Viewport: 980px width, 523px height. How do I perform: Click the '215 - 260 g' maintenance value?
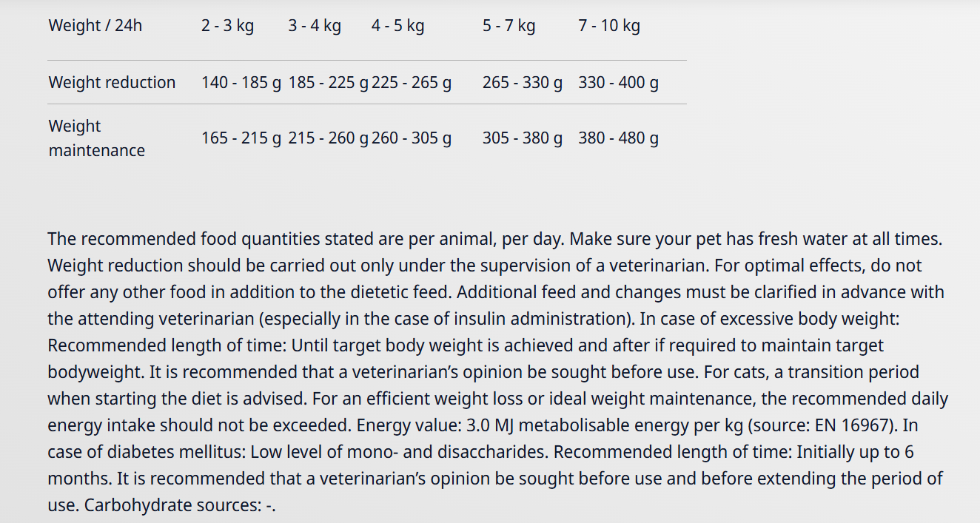point(329,138)
